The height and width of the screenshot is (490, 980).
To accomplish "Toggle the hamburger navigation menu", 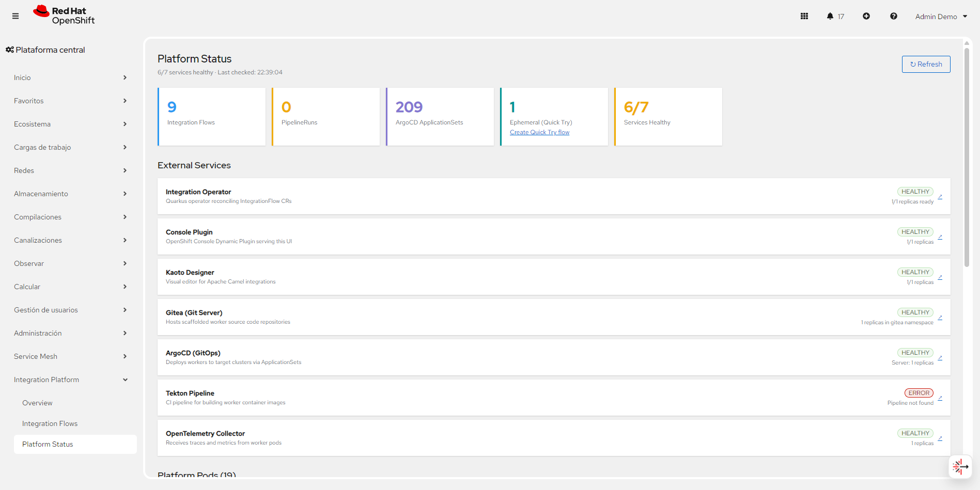I will tap(15, 16).
